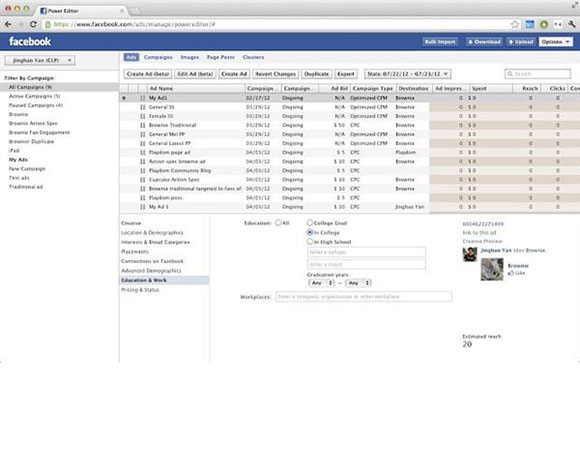Screen dimensions: 580x470
Task: Filter by Active Campaigns
Action: 34,96
